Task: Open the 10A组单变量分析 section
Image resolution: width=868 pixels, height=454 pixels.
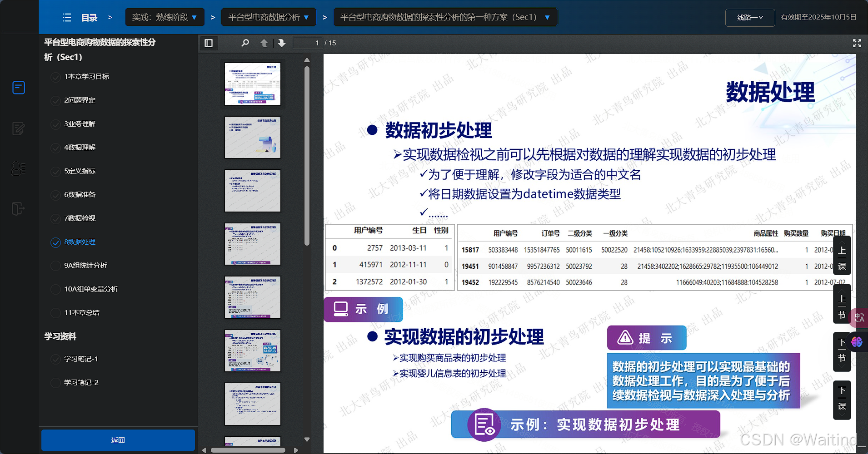Action: pyautogui.click(x=91, y=289)
